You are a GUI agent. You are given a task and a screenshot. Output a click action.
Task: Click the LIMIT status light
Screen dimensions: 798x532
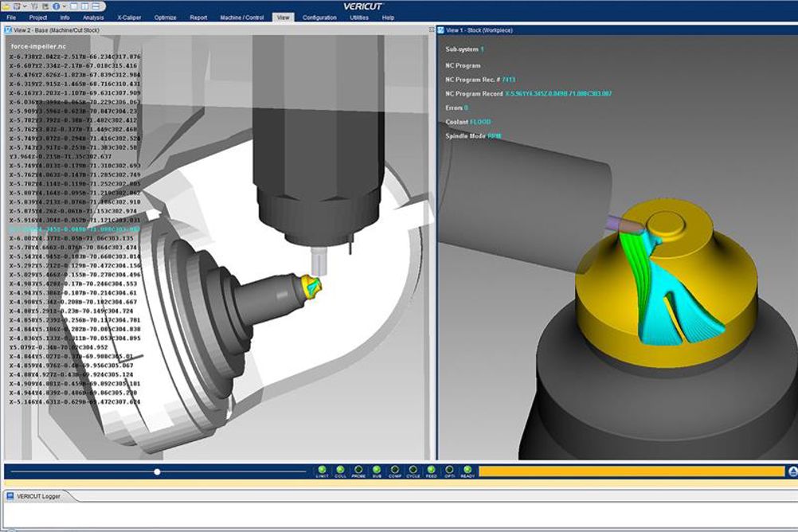coord(322,470)
